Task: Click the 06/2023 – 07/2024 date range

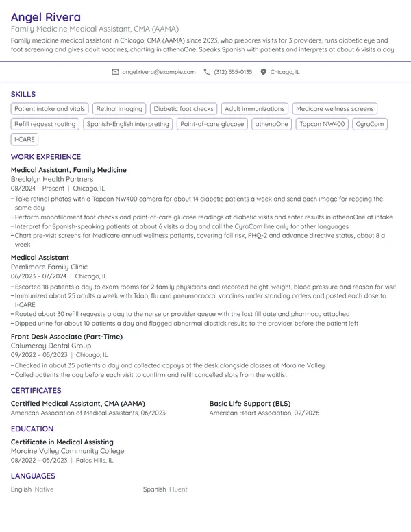Action: [x=38, y=276]
